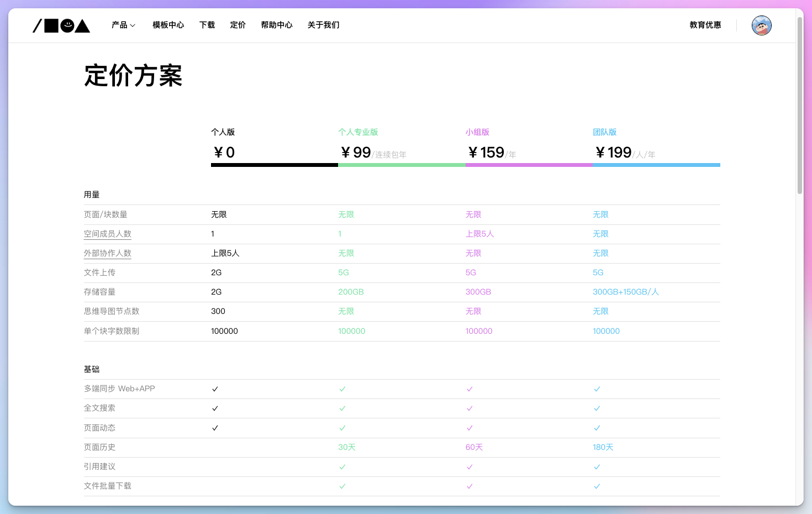Click the purple checkmark for 文件批量下载

(x=470, y=486)
